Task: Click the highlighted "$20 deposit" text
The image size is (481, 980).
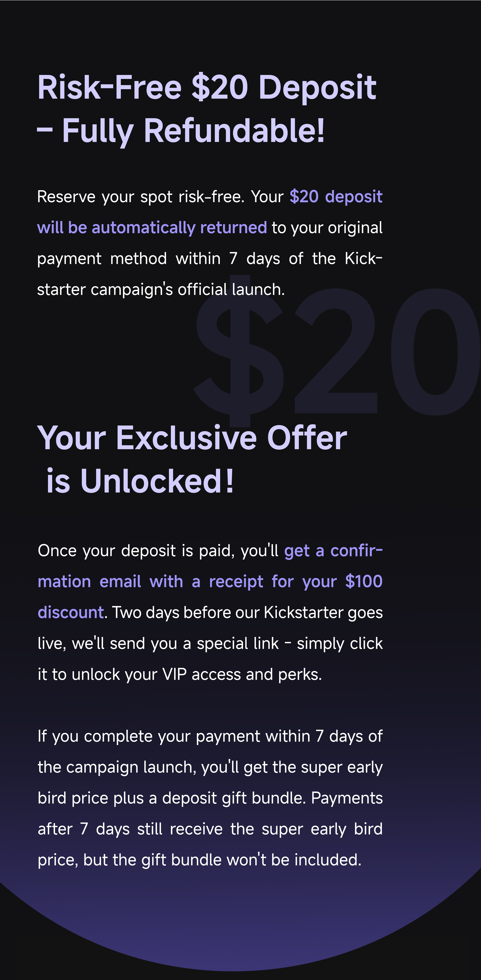Action: click(x=336, y=197)
